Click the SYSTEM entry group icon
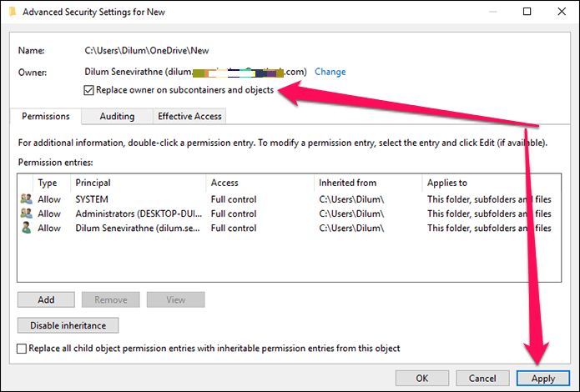This screenshot has width=580, height=392. [x=26, y=199]
